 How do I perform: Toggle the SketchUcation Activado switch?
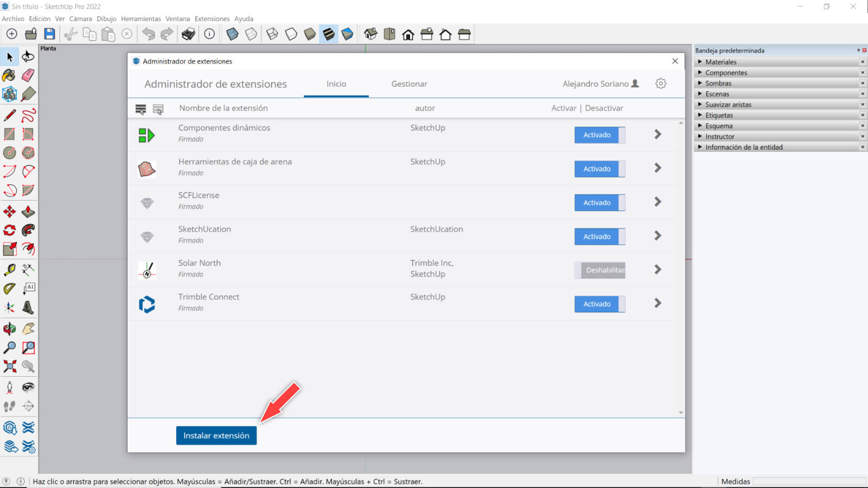pyautogui.click(x=600, y=236)
